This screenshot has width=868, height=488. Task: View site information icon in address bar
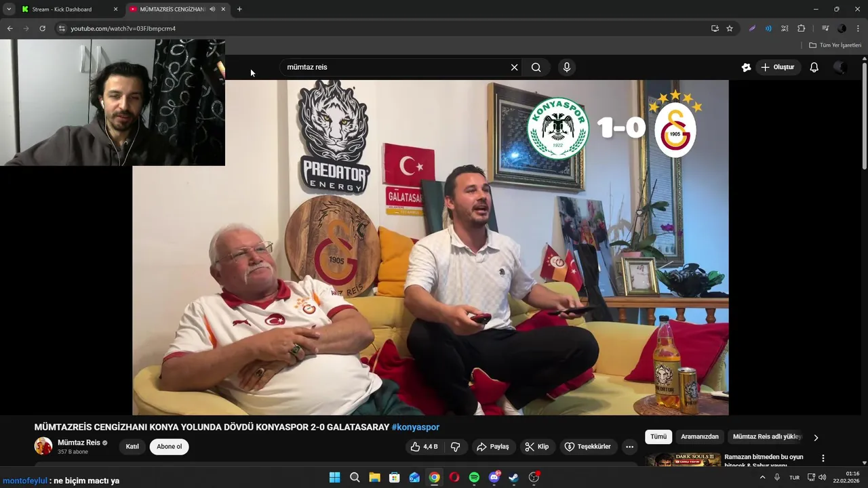click(62, 28)
